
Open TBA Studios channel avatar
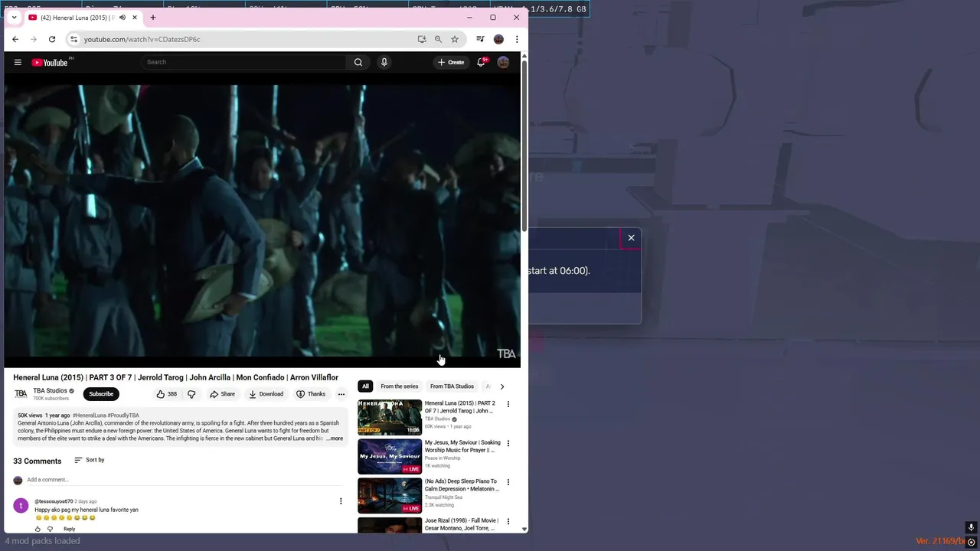[21, 394]
